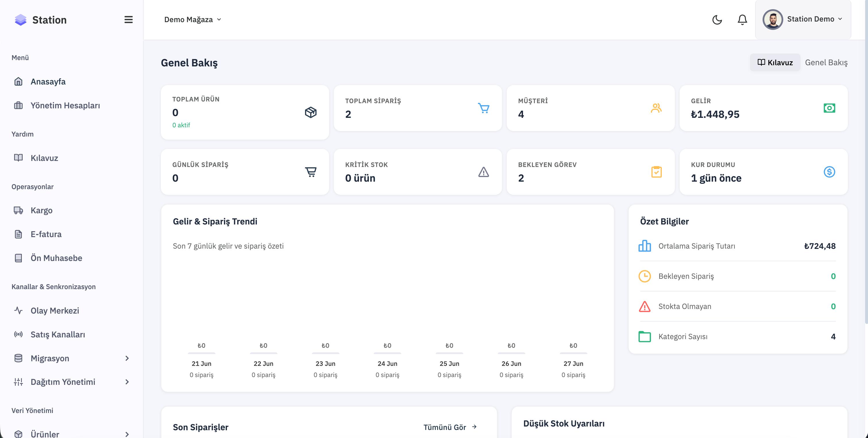
Task: Click the arrow icon beside Tümünü Gör
Action: (474, 427)
